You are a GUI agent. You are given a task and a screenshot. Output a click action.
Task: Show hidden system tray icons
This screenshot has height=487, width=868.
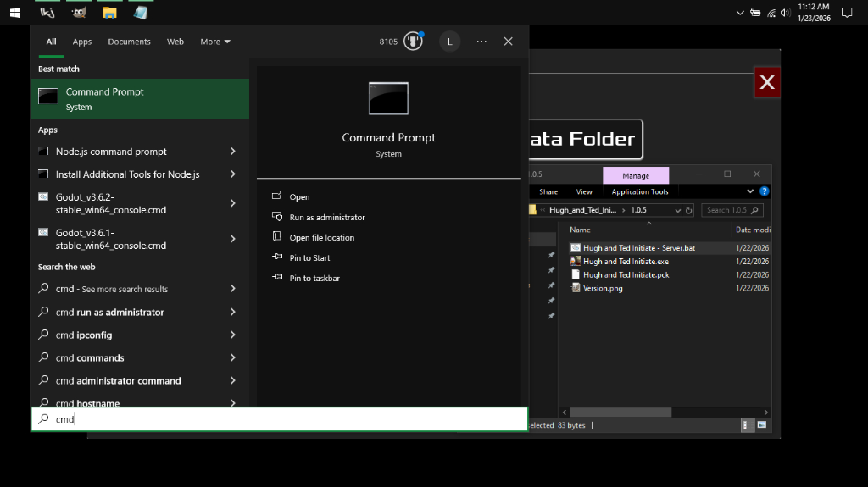[x=740, y=13]
